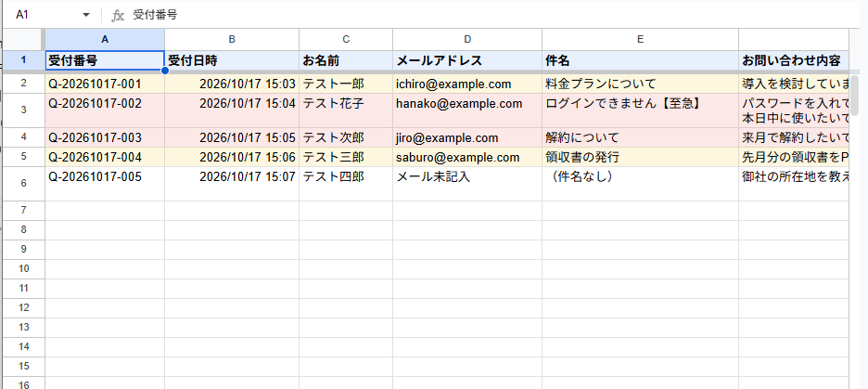Select header cell メールアドレス
Screen dimensions: 868x389
pos(467,60)
